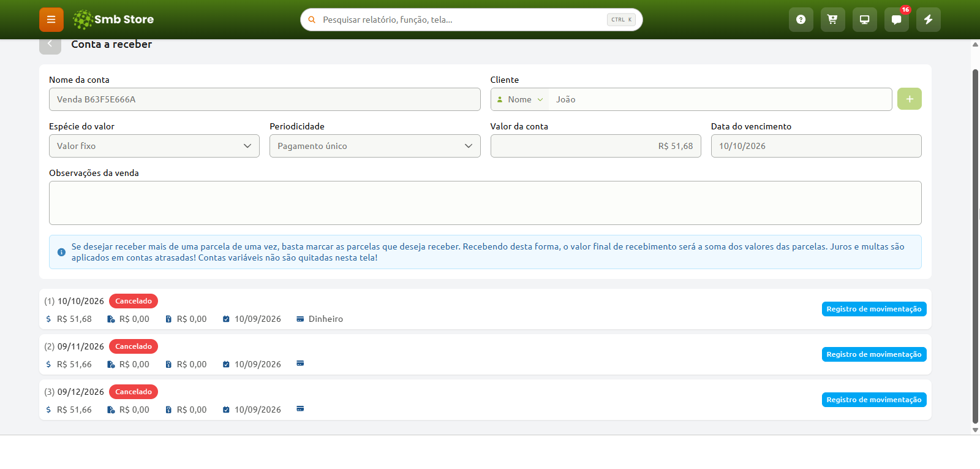Go back using the arrow beside Conta a receber
This screenshot has height=469, width=980.
coord(50,45)
